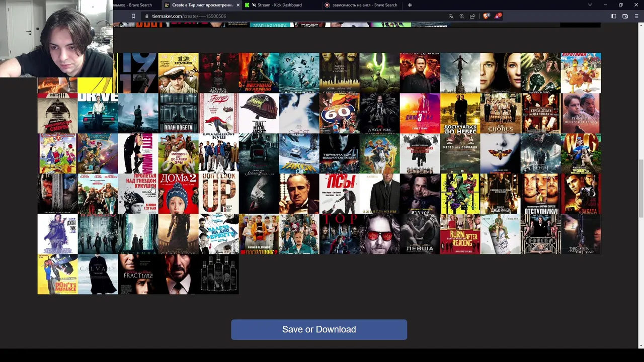Select the ТОР movie poster
The width and height of the screenshot is (644, 362).
[339, 234]
